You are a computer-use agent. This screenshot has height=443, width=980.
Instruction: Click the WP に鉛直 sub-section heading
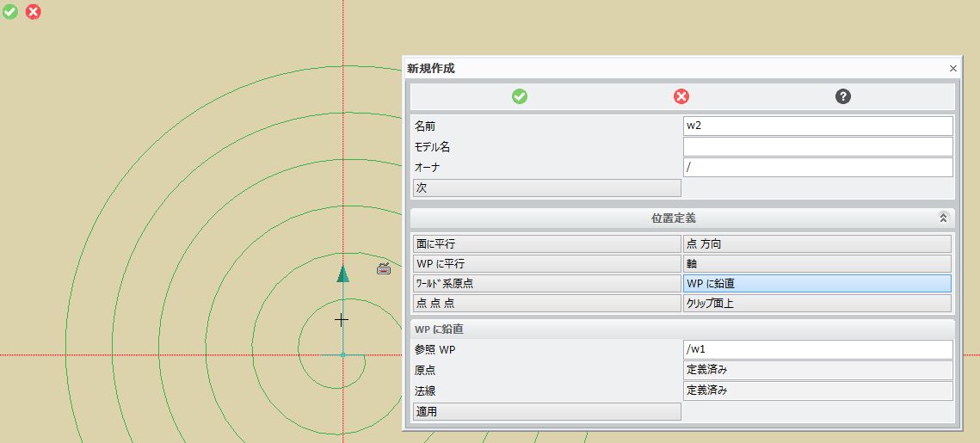[439, 329]
